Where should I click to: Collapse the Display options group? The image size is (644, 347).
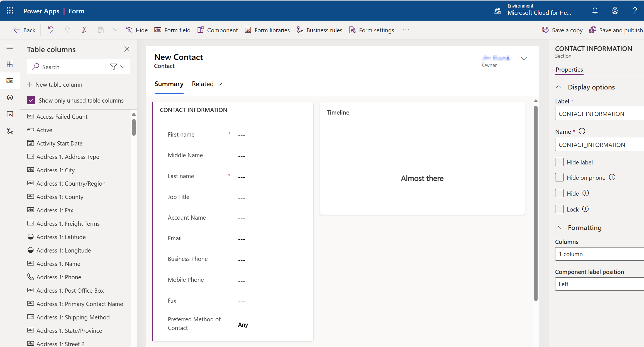tap(558, 87)
